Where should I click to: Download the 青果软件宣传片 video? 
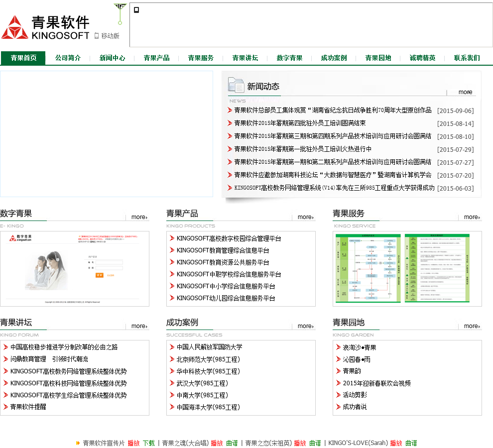(149, 443)
